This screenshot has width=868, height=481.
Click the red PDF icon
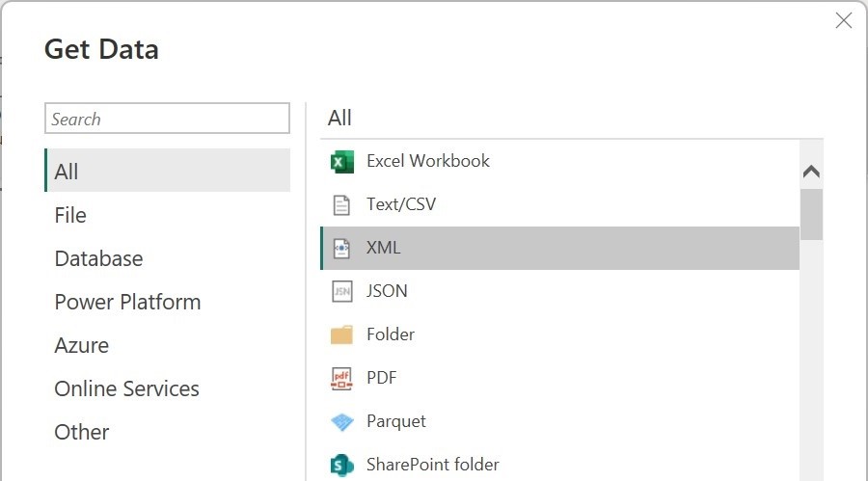pos(341,378)
